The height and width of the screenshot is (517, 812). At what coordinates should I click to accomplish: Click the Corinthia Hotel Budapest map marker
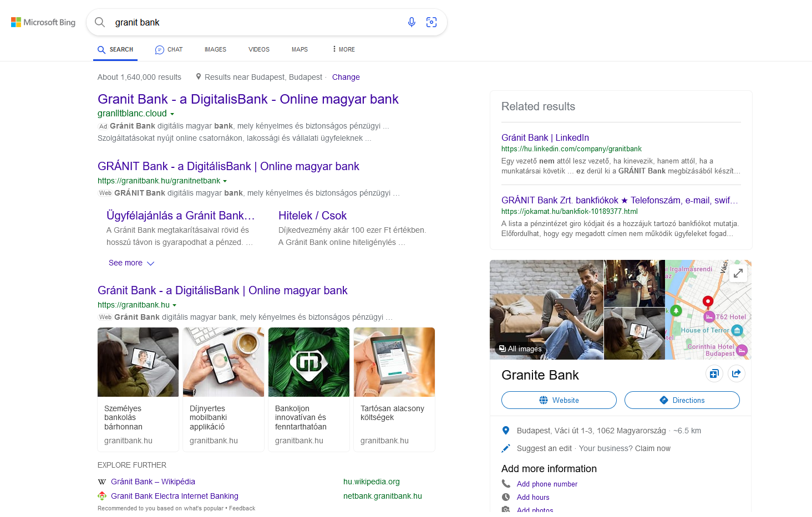click(x=742, y=350)
